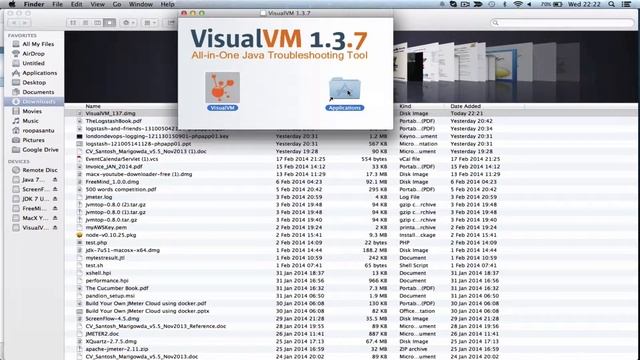The height and width of the screenshot is (360, 640).
Task: Eject the FreeMind volume in sidebar
Action: (x=55, y=209)
